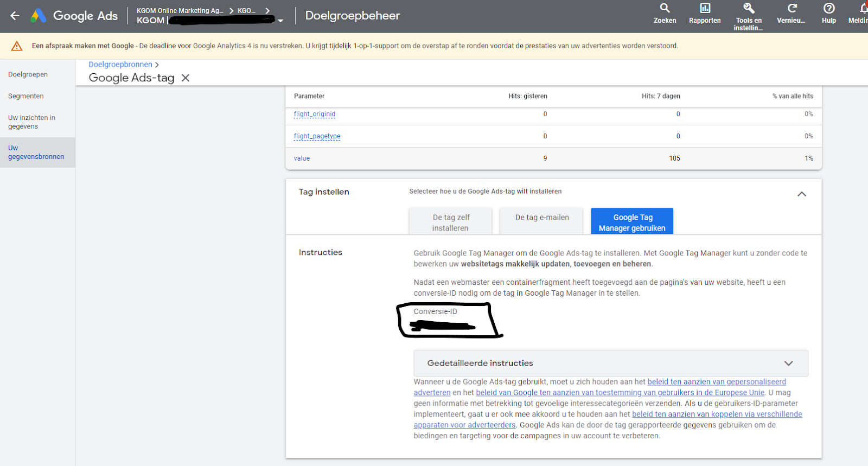Open the Google Ads logo home
The height and width of the screenshot is (466, 868).
pyautogui.click(x=74, y=16)
